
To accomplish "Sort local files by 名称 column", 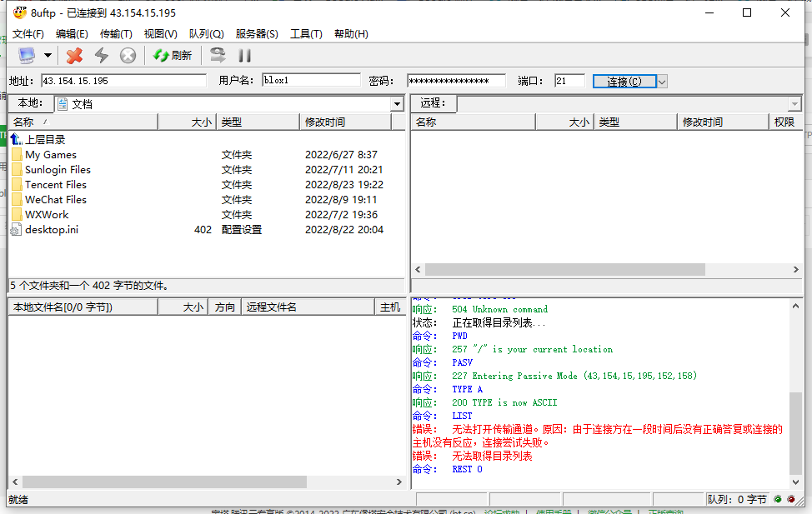I will tap(83, 122).
